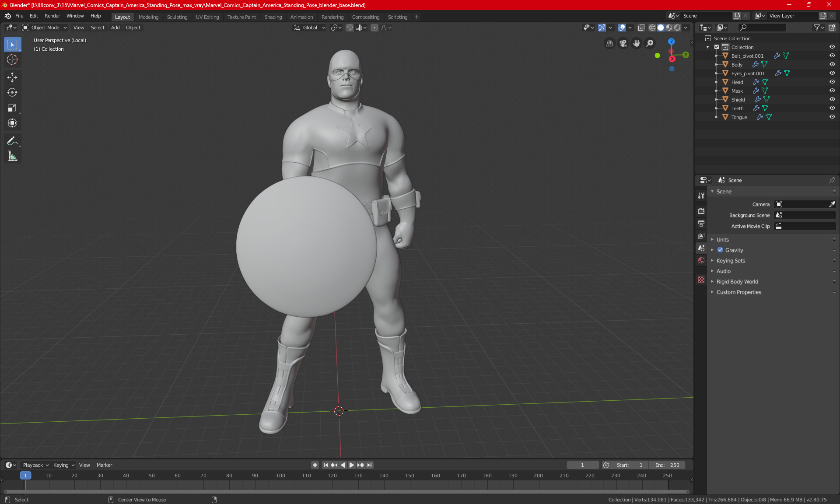Open the Global orientation dropdown
Viewport: 840px width, 504px height.
[309, 28]
